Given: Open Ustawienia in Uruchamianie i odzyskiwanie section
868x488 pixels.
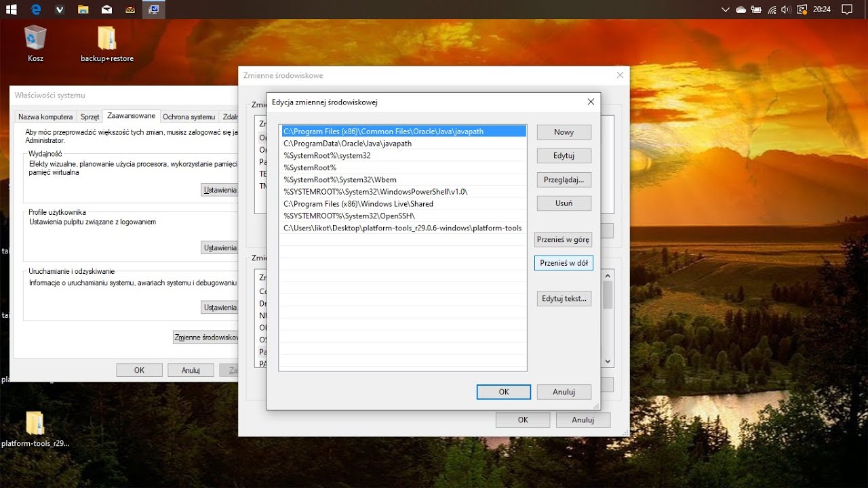Looking at the screenshot, I should (x=220, y=308).
